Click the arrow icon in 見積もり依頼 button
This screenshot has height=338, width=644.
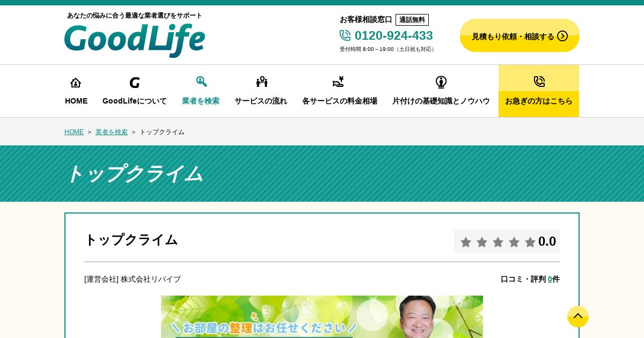point(562,36)
